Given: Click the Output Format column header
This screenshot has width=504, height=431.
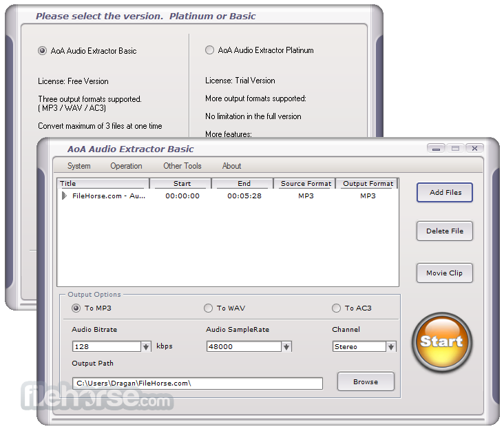Looking at the screenshot, I should click(x=367, y=184).
